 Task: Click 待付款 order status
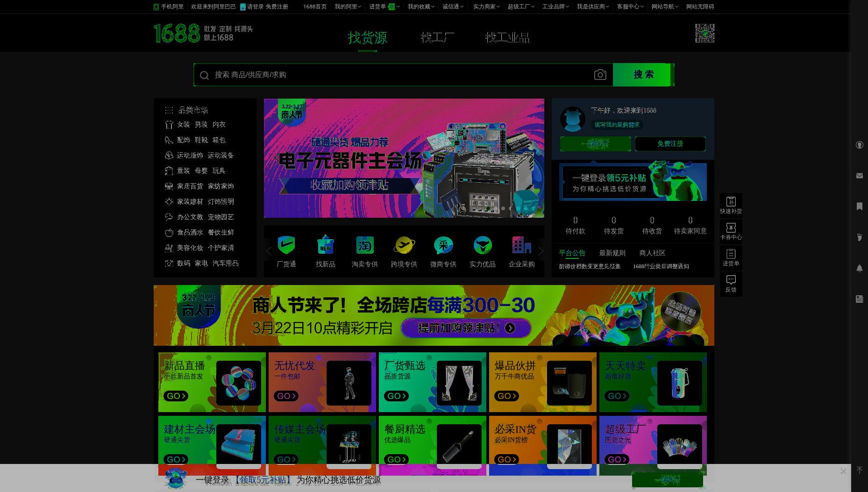point(575,226)
